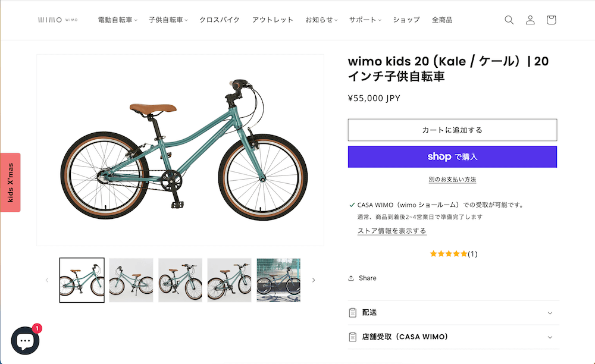Viewport: 595px width, 364px height.
Task: Click カートに追加する button
Action: (452, 130)
